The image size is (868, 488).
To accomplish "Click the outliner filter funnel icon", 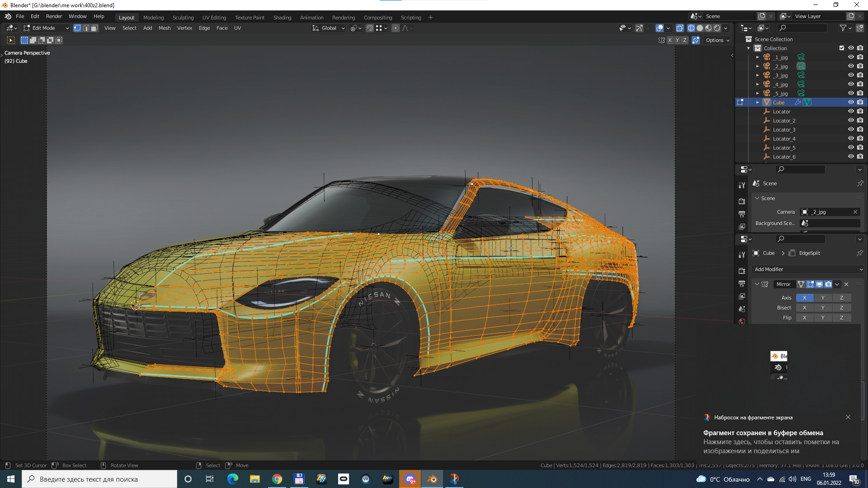I will tap(843, 28).
